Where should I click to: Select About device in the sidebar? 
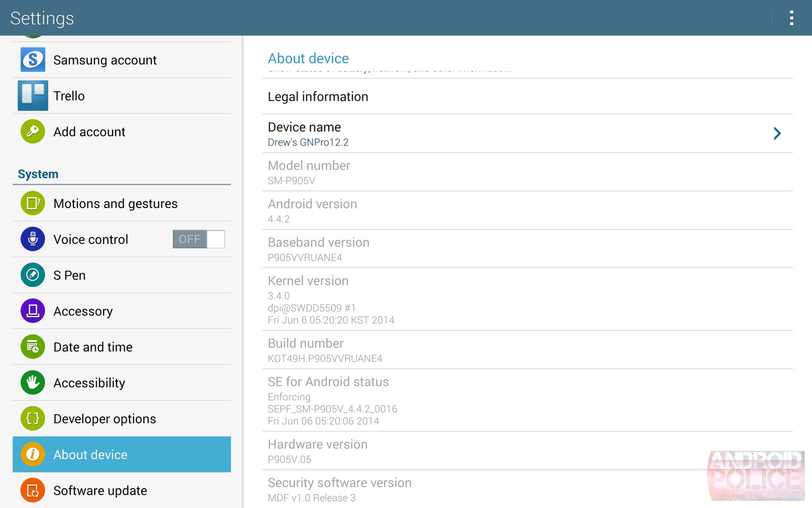click(x=122, y=454)
